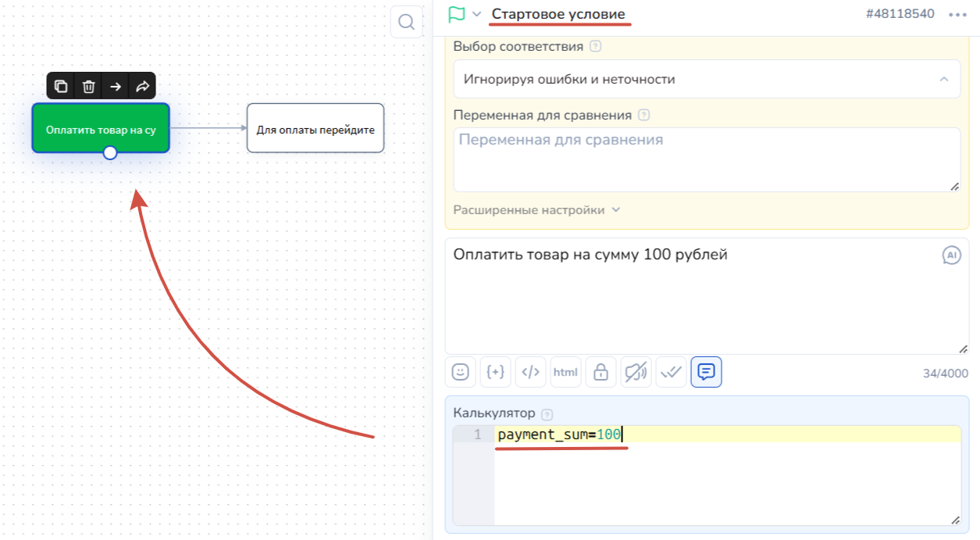Click the 'Переменная для сравнения' input field
980x540 pixels.
click(x=706, y=159)
